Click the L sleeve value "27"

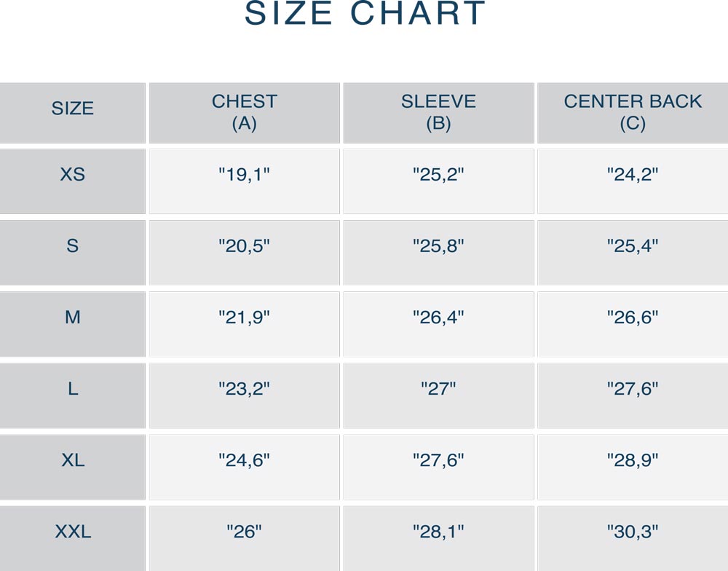pyautogui.click(x=438, y=388)
